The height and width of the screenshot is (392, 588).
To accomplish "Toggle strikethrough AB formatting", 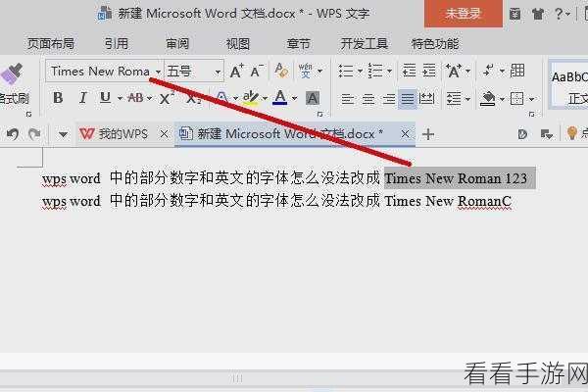I will (x=135, y=98).
